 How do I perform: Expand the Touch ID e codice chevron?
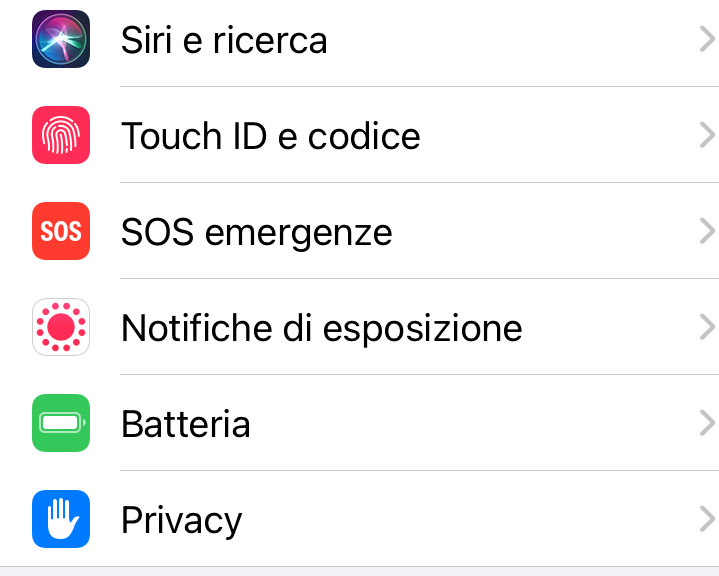(707, 135)
